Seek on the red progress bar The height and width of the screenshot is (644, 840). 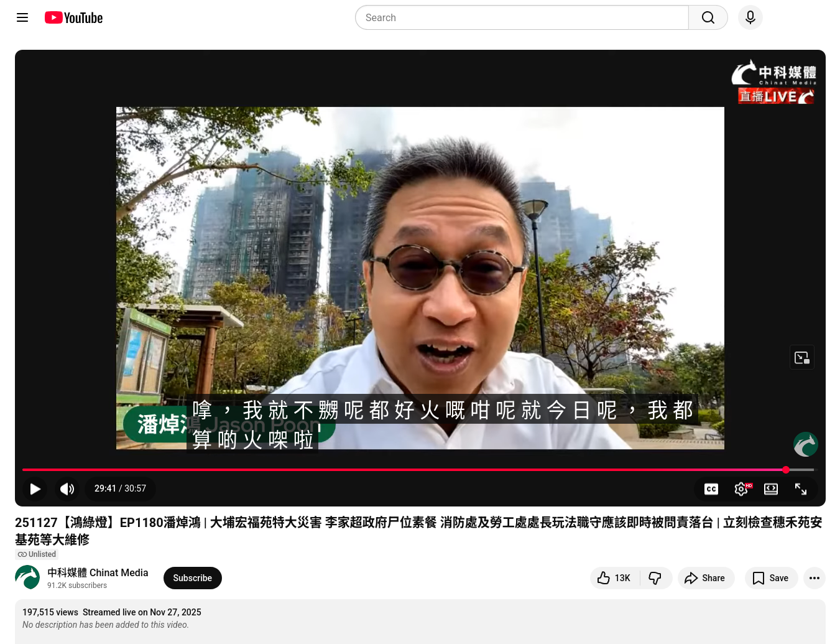point(404,470)
